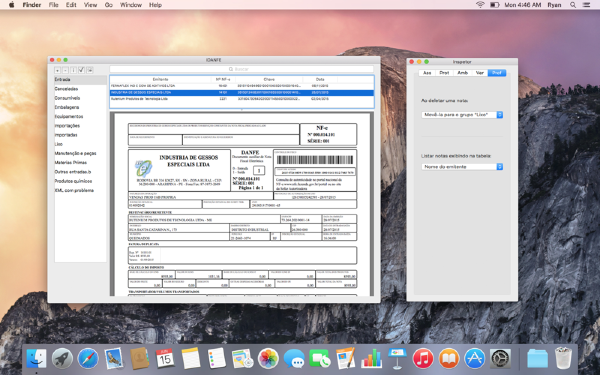
Task: Sort by the Data column header
Action: 320,79
